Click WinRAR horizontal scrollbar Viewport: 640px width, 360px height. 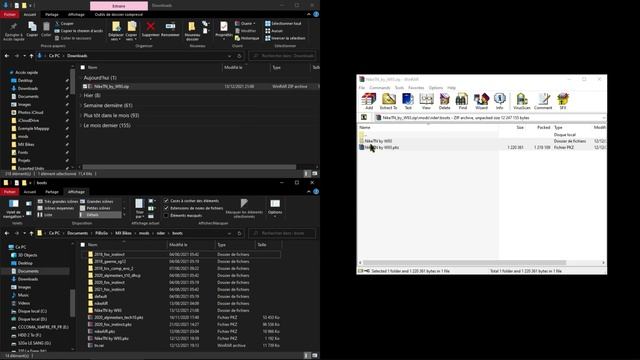464,263
